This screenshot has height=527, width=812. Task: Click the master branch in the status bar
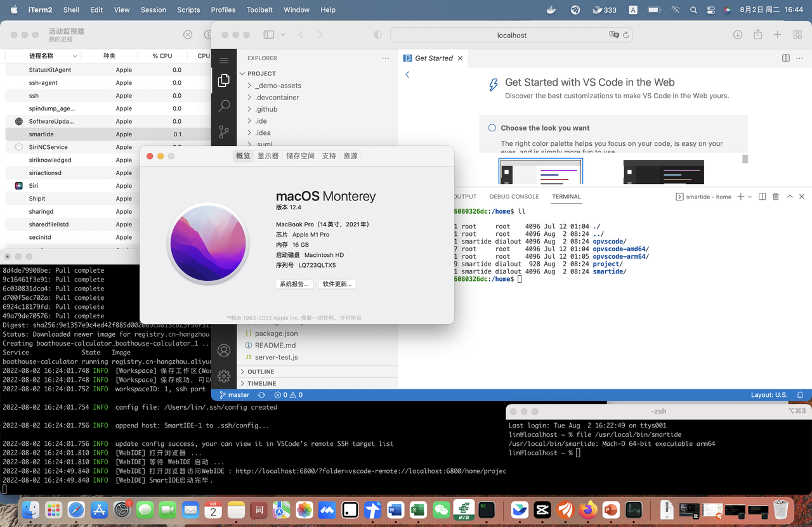click(x=234, y=394)
